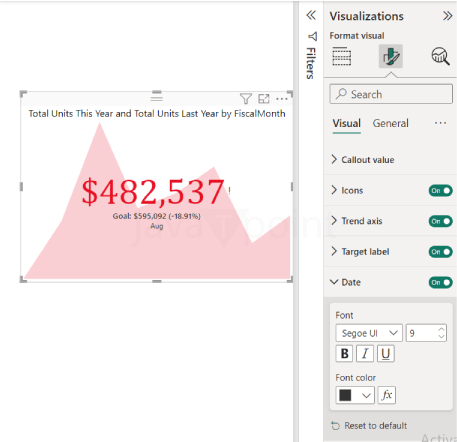Open the Font color dropdown arrow
Viewport: 457px width, 442px height.
coord(366,396)
